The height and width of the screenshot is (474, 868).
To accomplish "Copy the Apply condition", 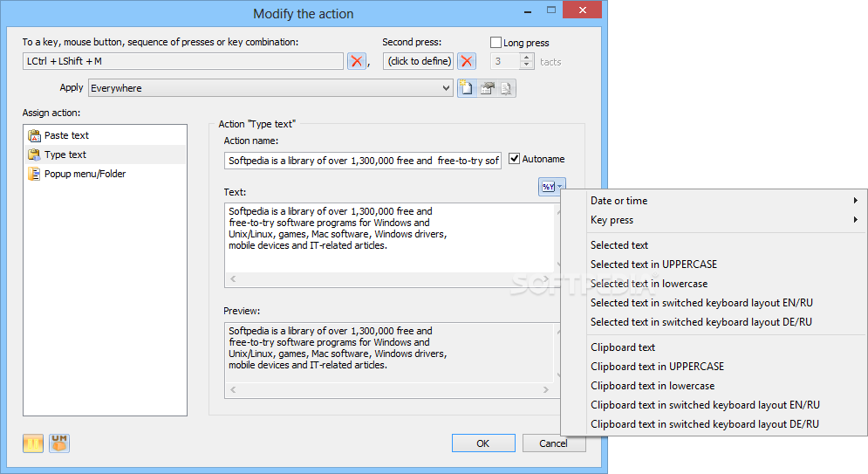I will click(507, 88).
